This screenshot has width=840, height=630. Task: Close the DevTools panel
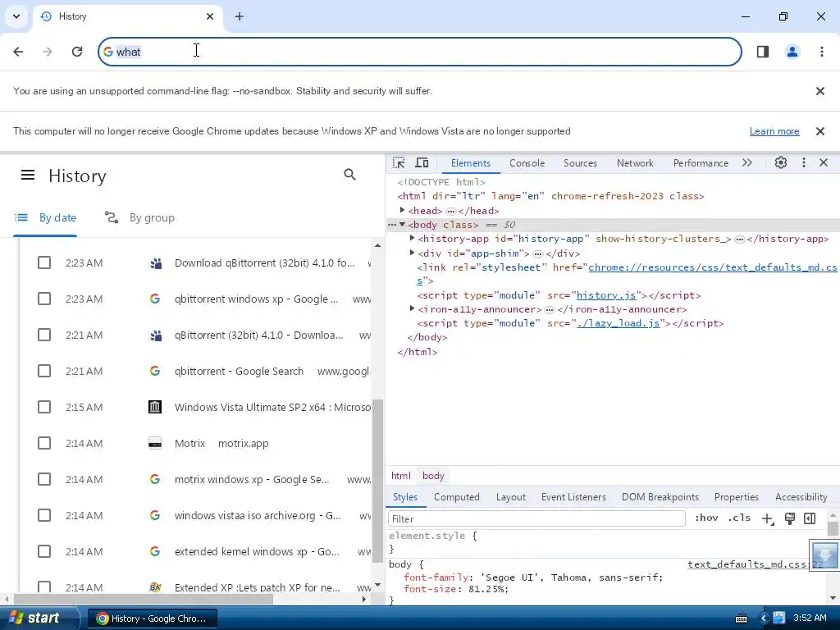824,163
